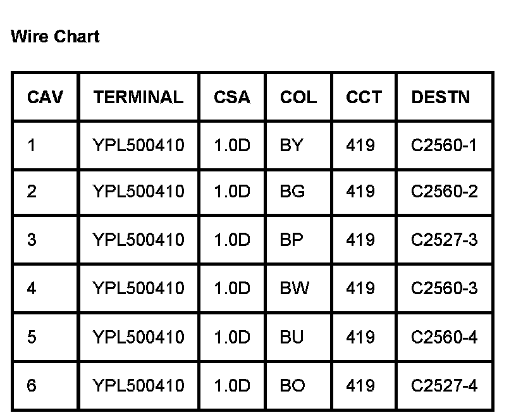This screenshot has width=516, height=420.
Task: Click destination cell C2560-2
Action: pyautogui.click(x=444, y=191)
